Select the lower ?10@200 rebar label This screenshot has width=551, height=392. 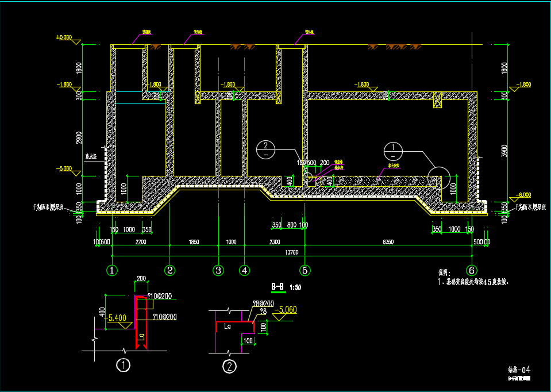click(164, 317)
